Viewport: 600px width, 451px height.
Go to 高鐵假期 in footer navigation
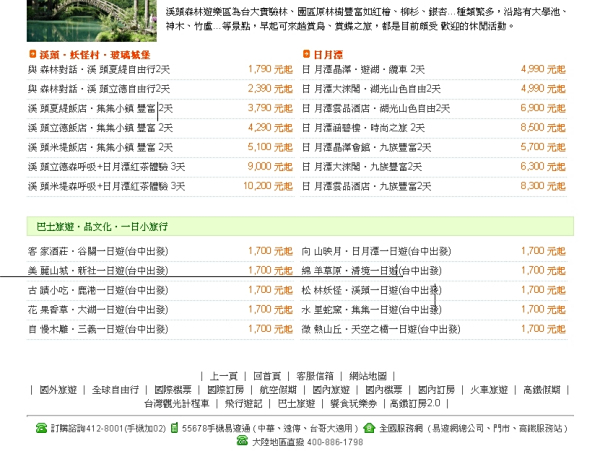click(x=542, y=390)
